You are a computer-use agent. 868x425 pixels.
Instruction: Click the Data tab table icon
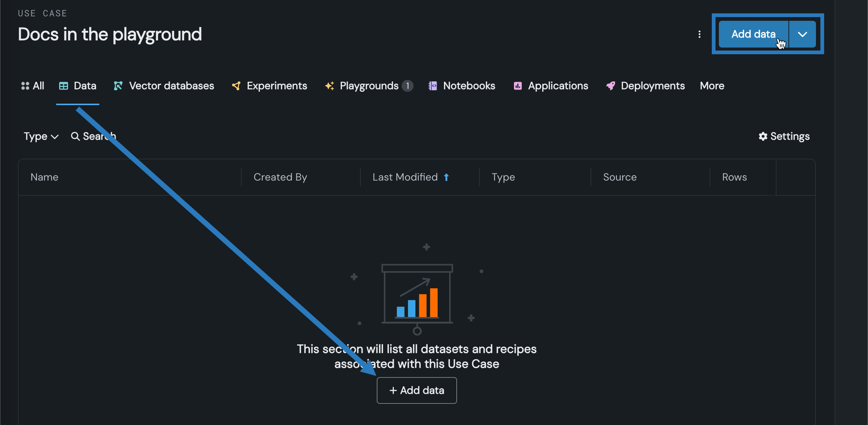[x=64, y=86]
